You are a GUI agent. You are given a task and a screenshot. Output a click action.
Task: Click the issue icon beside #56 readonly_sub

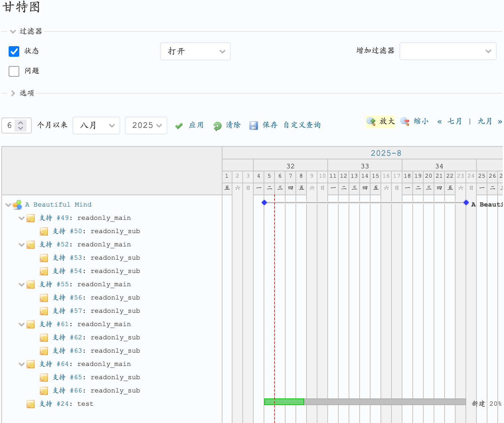[x=44, y=298]
